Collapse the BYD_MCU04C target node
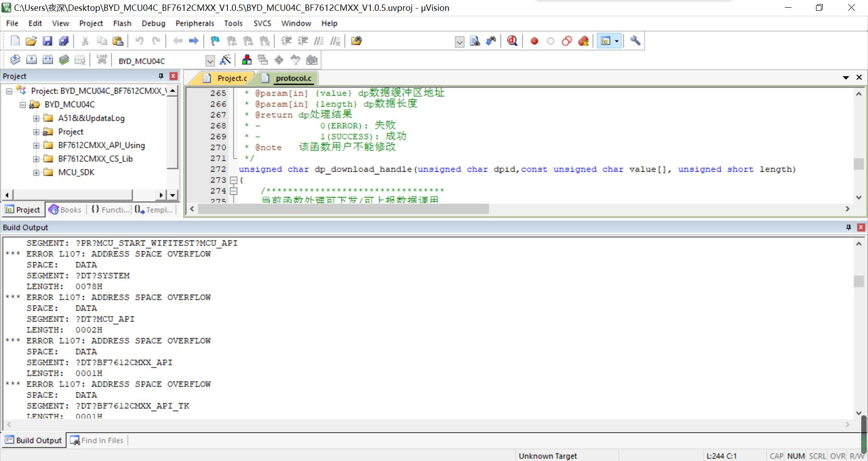 click(23, 105)
